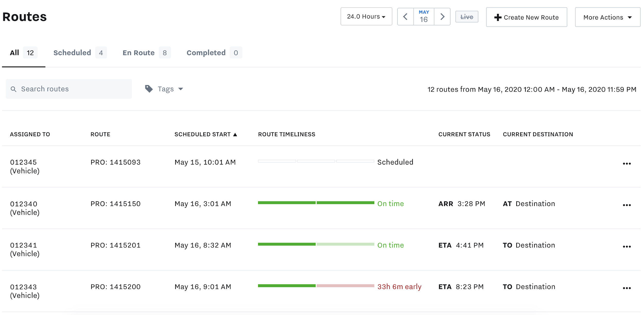Toggle the Live mode button
Image resolution: width=644 pixels, height=315 pixels.
point(467,17)
